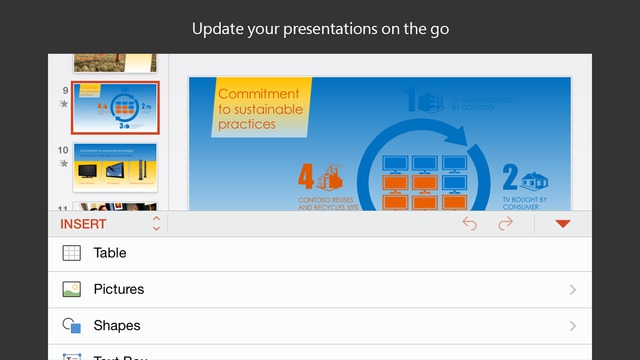The height and width of the screenshot is (360, 640).
Task: Open the INSERT tab switcher arrows
Action: click(x=156, y=224)
